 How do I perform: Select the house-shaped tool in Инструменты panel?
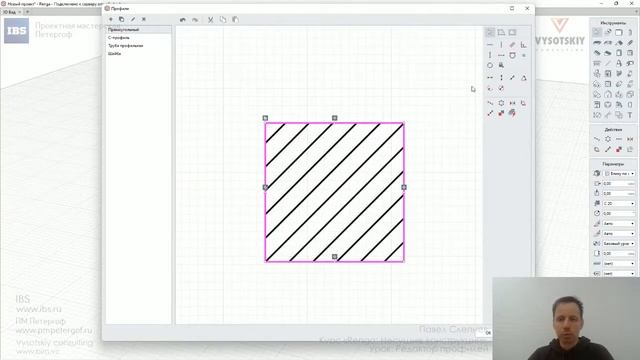pyautogui.click(x=608, y=94)
